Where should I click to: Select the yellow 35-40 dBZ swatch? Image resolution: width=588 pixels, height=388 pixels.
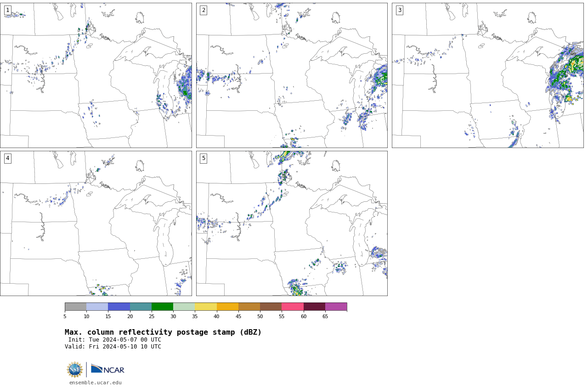206,307
